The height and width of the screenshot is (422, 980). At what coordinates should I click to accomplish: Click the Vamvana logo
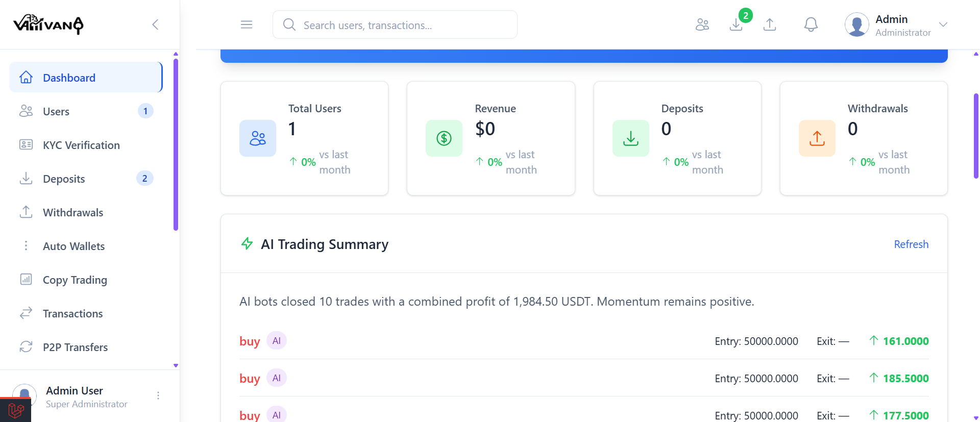(48, 24)
